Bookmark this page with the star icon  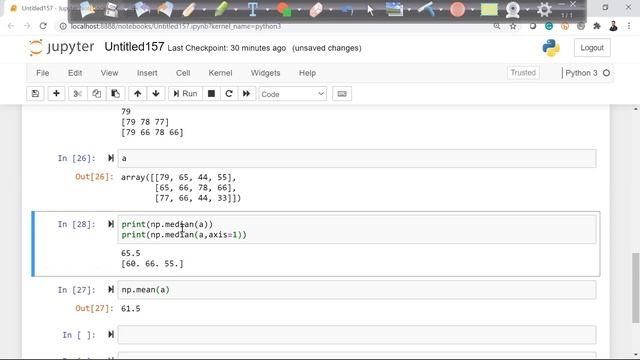[x=513, y=26]
